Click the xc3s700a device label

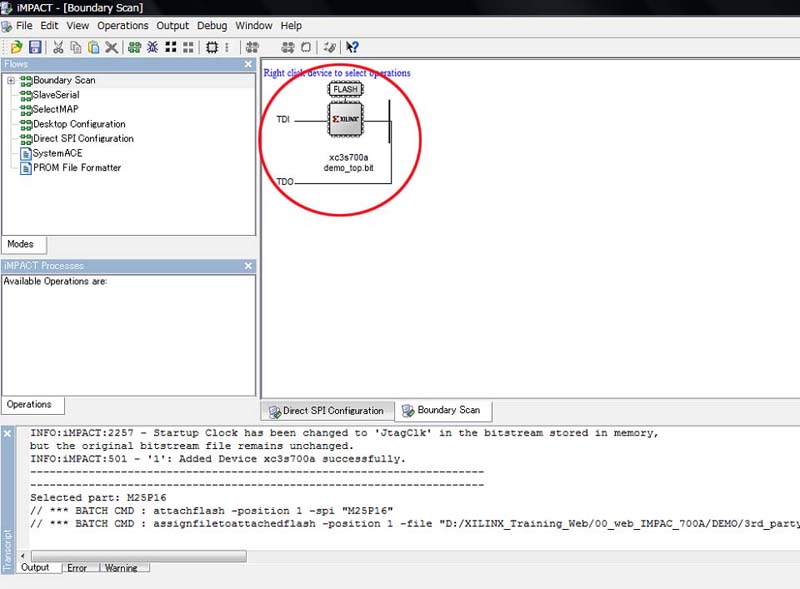[x=348, y=157]
